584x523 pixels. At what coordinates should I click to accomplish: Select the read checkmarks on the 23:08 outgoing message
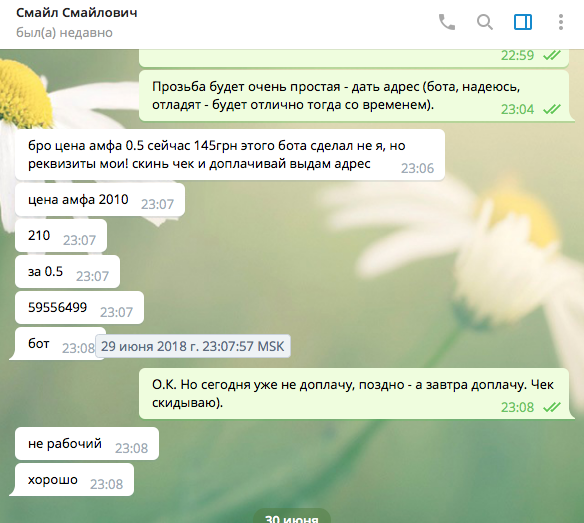pyautogui.click(x=552, y=407)
